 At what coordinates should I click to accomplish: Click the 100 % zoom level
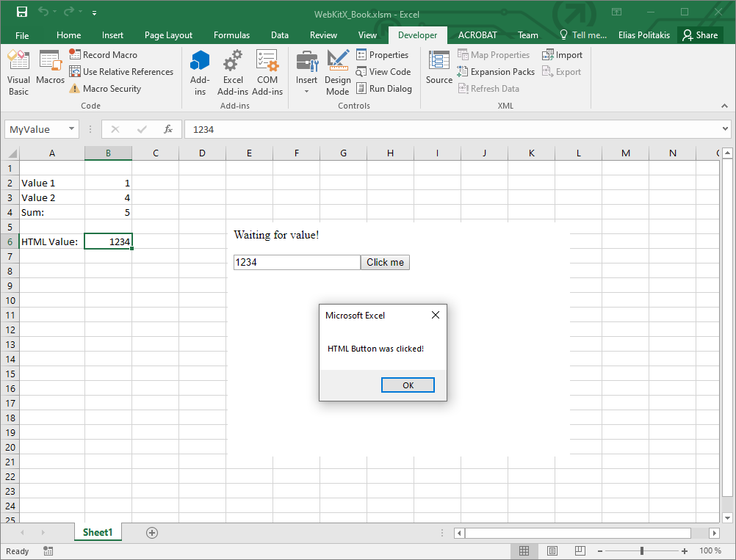pyautogui.click(x=710, y=550)
